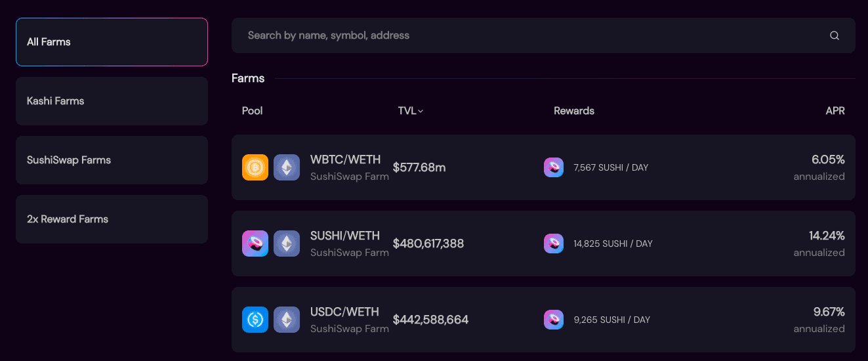Click the APR column header

tap(835, 111)
